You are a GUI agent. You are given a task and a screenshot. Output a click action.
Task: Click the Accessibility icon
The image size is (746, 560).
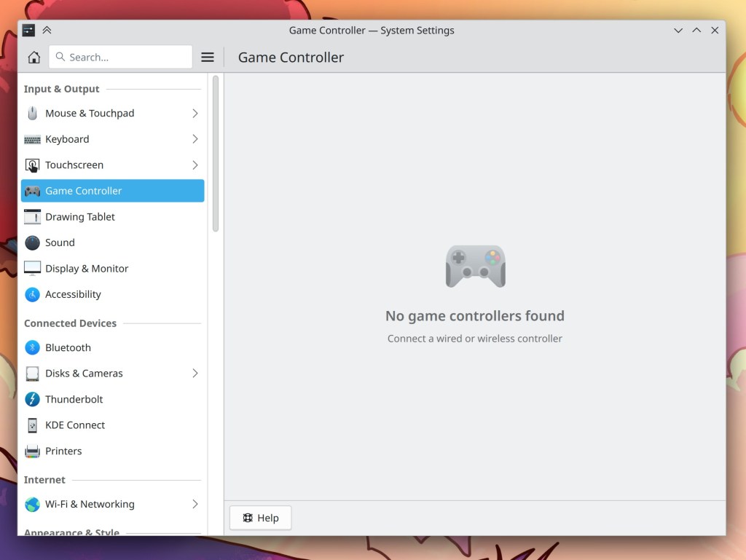coord(32,294)
